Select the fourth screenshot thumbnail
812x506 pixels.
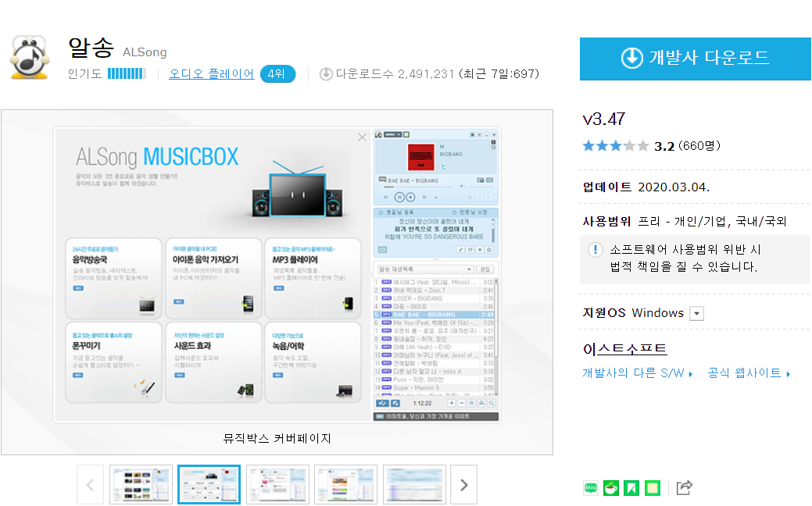click(x=346, y=485)
